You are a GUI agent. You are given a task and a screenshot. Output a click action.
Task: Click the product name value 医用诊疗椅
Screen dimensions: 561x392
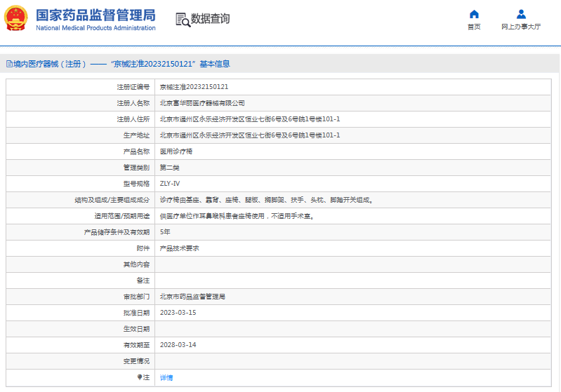tap(176, 151)
